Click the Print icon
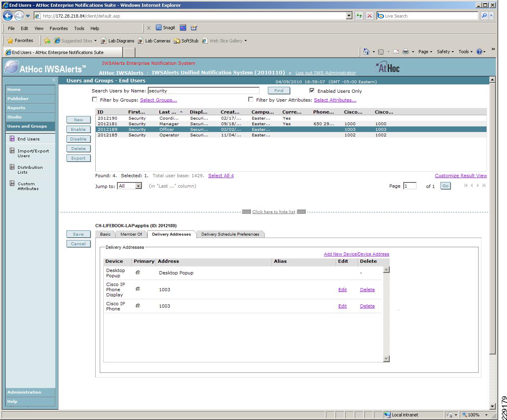507x420 pixels. (406, 52)
